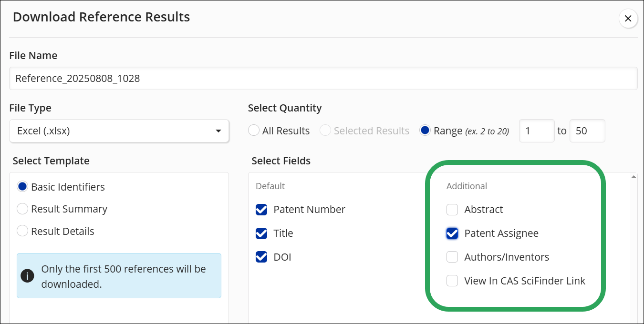Choose the Result Details template

(22, 231)
